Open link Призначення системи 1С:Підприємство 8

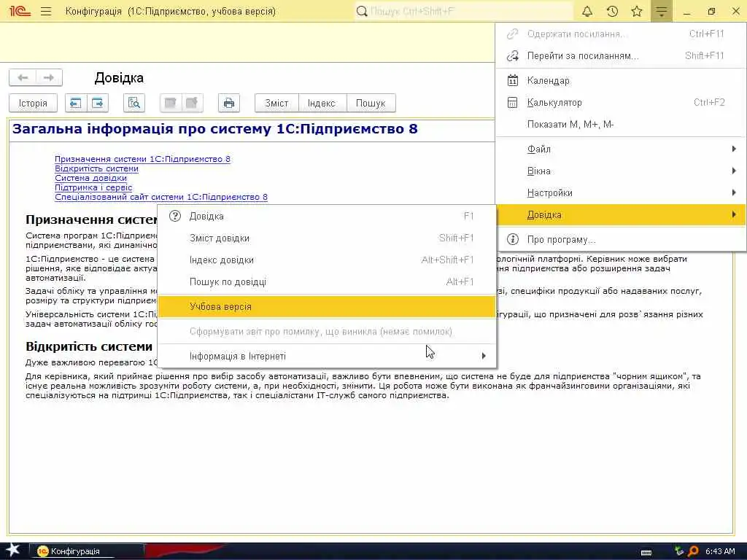pos(142,159)
